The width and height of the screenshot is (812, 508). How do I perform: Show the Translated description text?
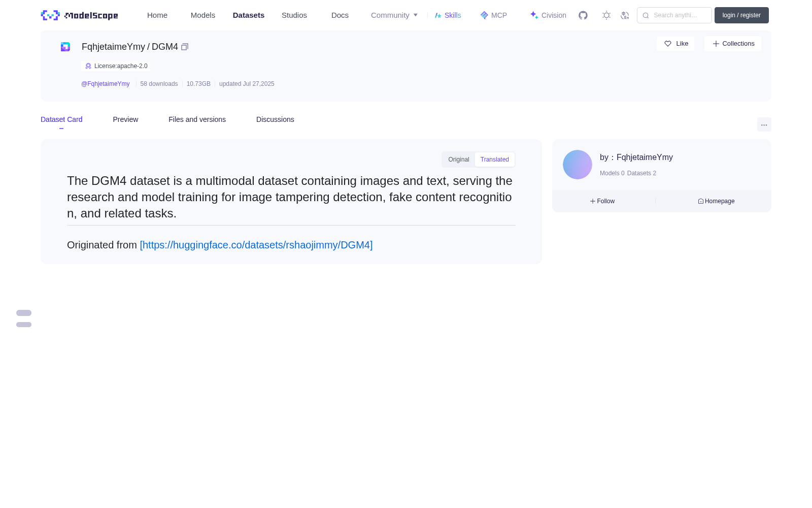pos(495,160)
